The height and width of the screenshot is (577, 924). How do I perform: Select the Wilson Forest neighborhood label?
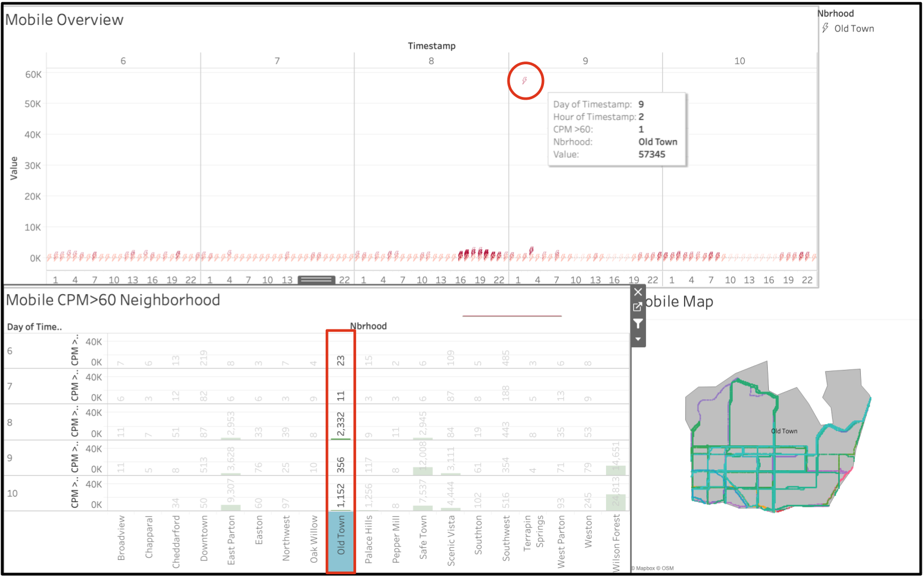click(x=616, y=543)
